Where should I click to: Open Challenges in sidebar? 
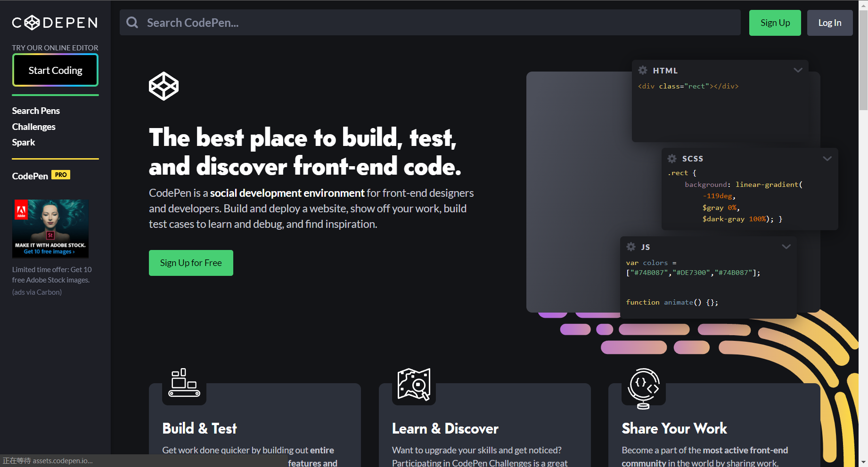click(x=33, y=127)
